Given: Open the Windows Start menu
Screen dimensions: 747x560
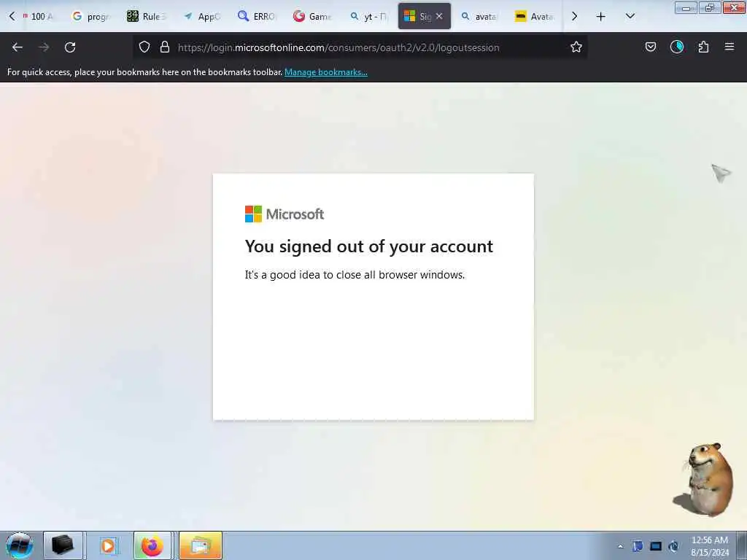Looking at the screenshot, I should [19, 545].
